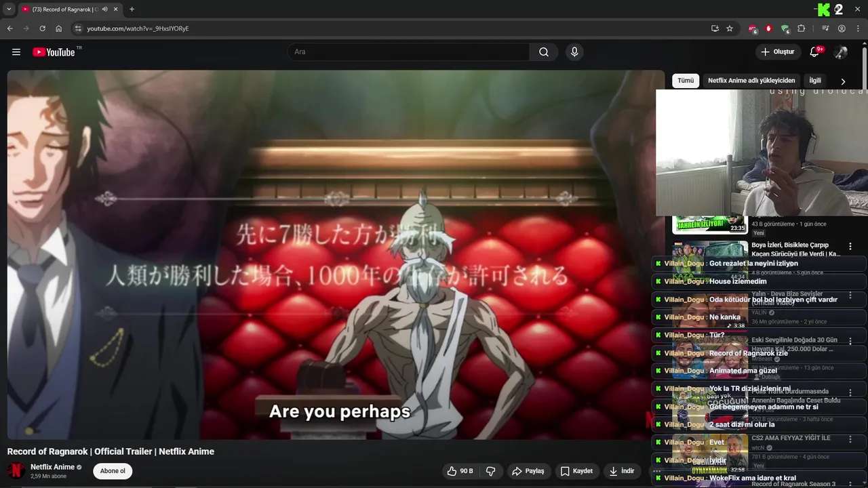Close the Record of Ragnarok tab
The image size is (868, 488).
click(115, 9)
